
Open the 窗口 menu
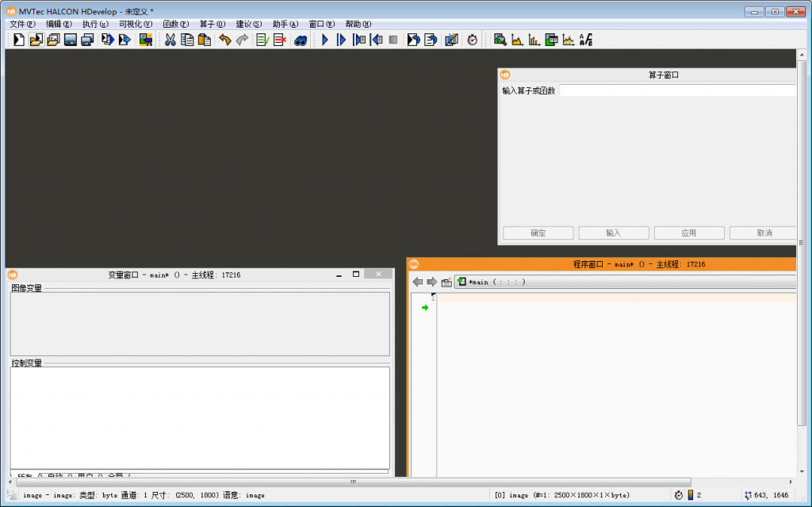point(322,24)
